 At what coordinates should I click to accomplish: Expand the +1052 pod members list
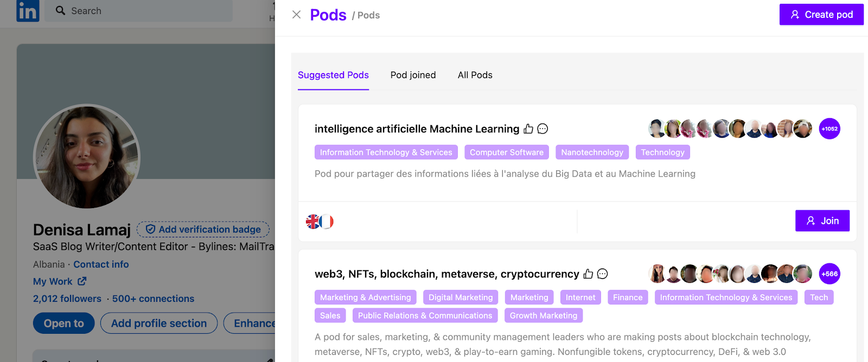coord(829,128)
